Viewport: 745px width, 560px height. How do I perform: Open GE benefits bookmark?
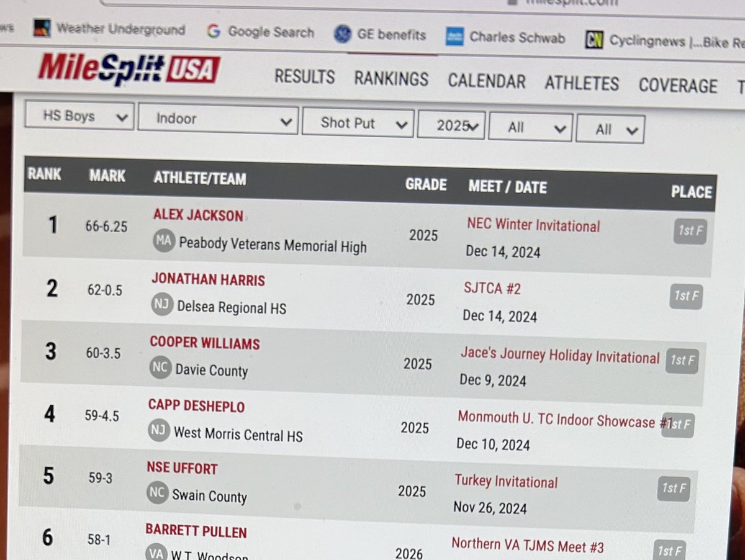380,34
